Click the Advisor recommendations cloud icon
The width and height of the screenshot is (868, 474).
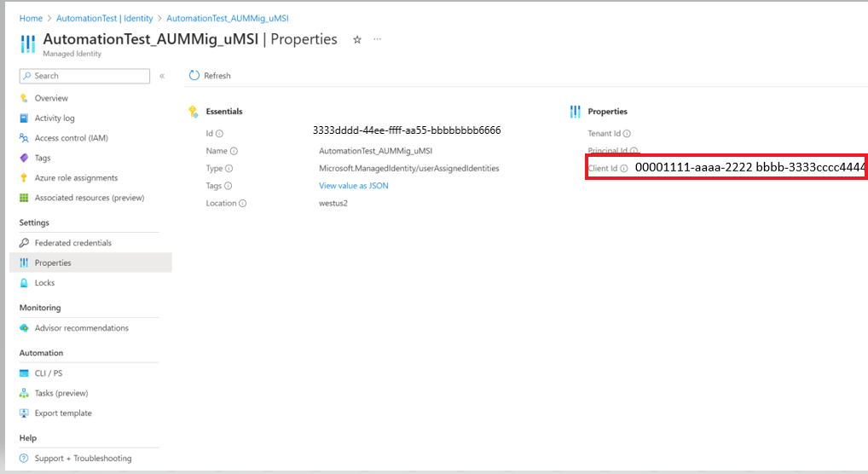24,328
